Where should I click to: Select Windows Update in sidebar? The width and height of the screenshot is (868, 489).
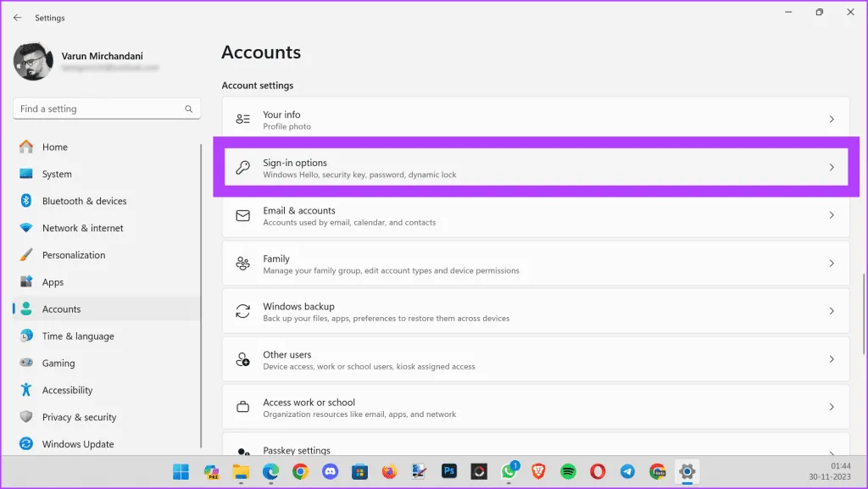tap(77, 444)
